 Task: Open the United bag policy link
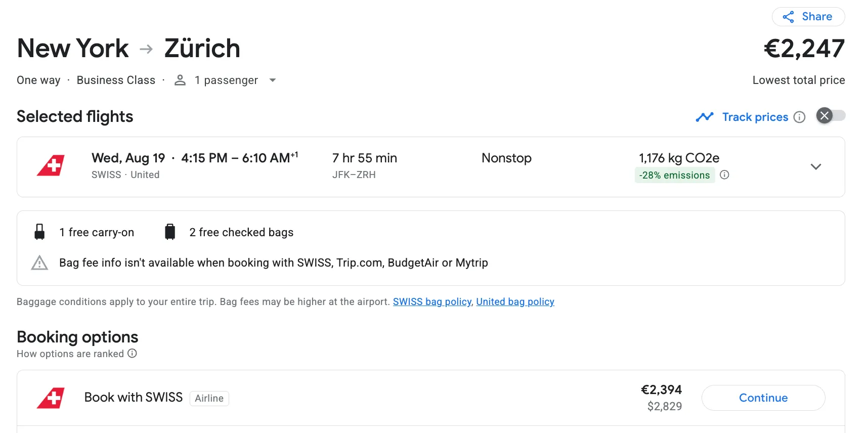[x=515, y=301]
